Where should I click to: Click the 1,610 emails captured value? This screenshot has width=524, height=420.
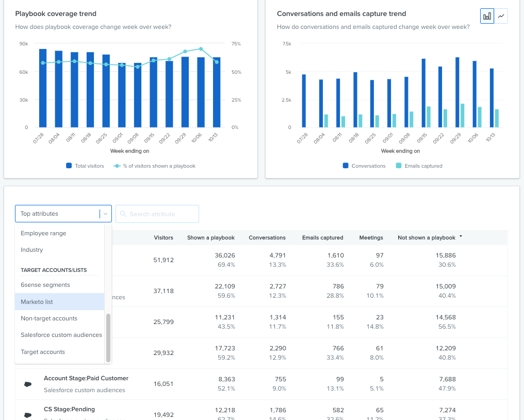[x=336, y=255]
